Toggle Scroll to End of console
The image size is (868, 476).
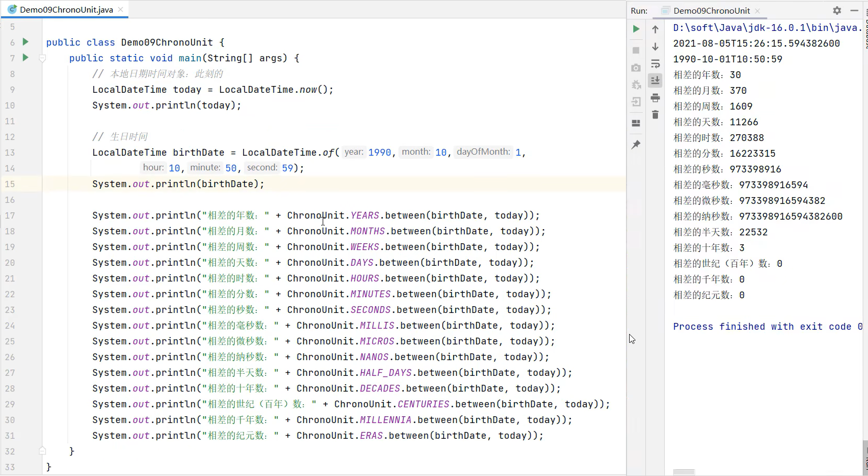(x=655, y=80)
